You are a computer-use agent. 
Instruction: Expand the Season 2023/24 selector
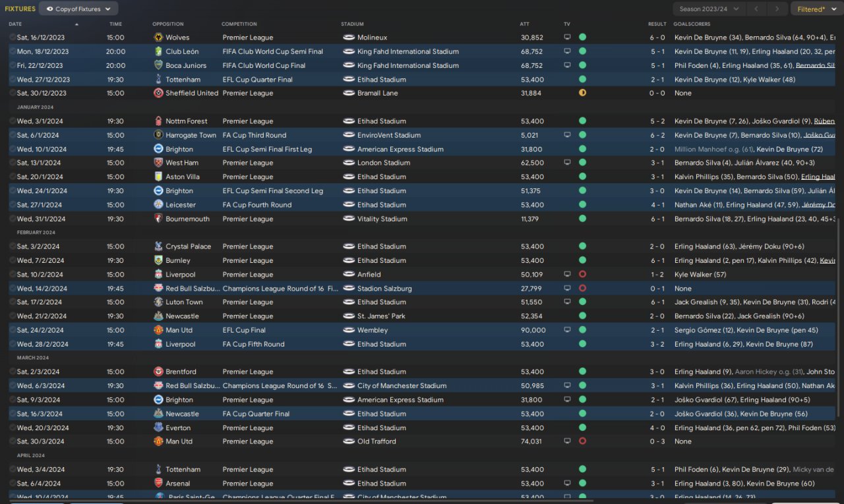click(709, 9)
